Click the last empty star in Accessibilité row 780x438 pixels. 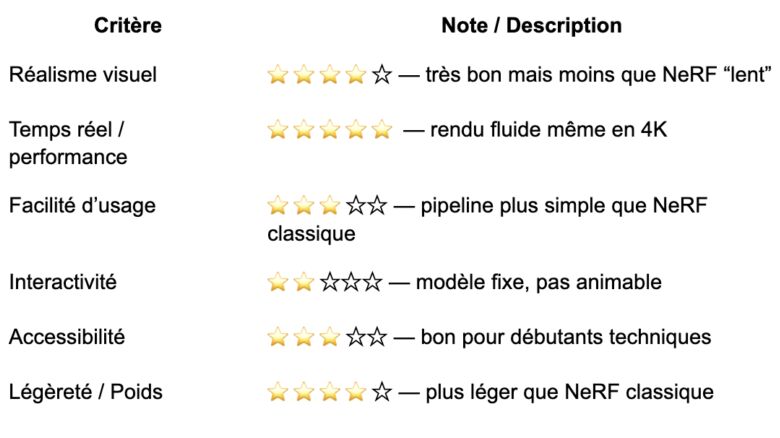(377, 337)
